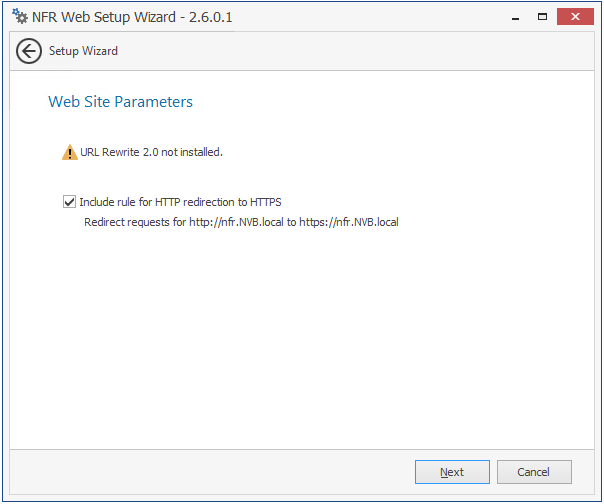
Task: Click the http://nfr.NVB.local address text
Action: coord(236,222)
